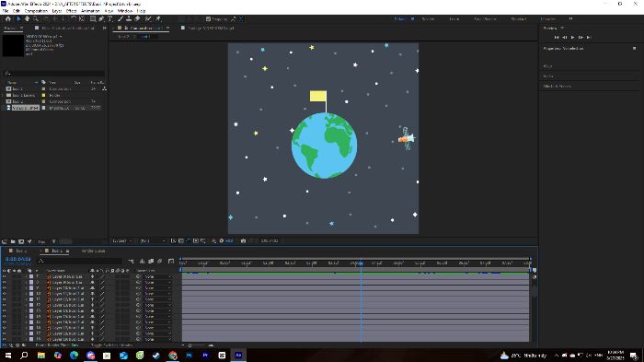The image size is (644, 362).
Task: Open the Composition menu
Action: (x=36, y=11)
